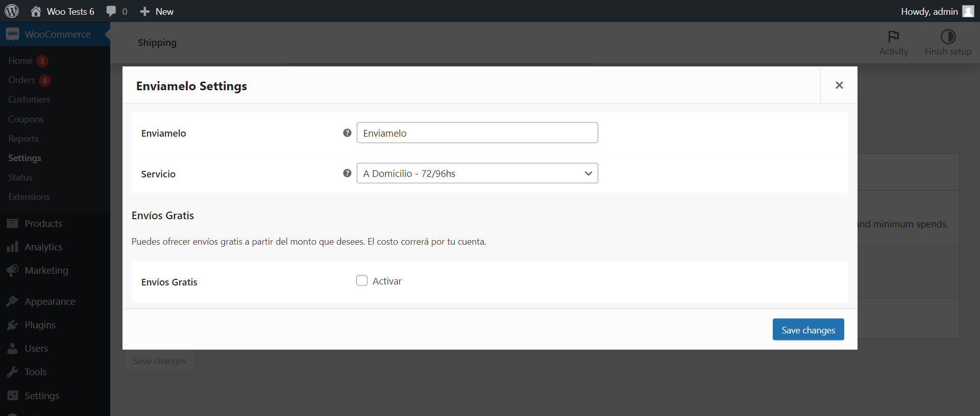The image size is (980, 416).
Task: Open WooCommerce Orders menu item
Action: coord(21,80)
